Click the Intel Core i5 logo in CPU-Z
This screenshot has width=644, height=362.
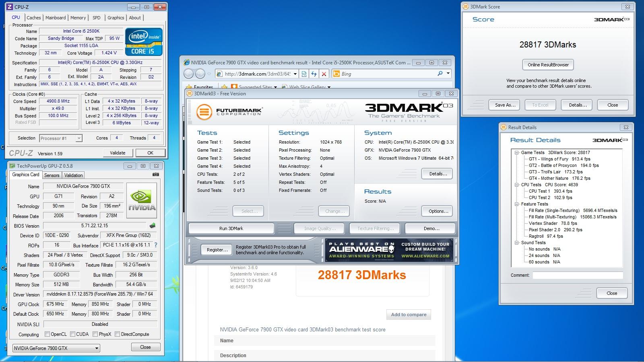(x=144, y=42)
